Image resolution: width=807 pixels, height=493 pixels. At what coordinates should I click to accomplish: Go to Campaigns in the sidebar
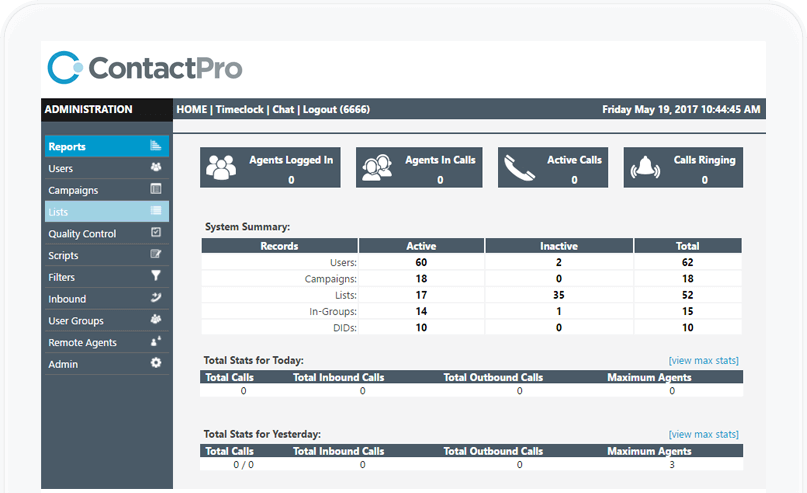point(107,190)
